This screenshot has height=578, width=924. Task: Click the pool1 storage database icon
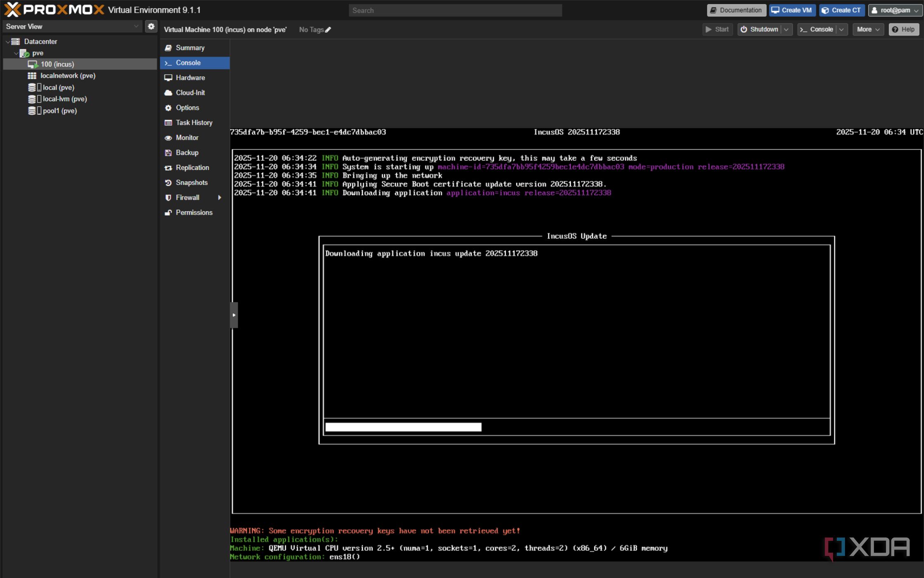point(32,111)
